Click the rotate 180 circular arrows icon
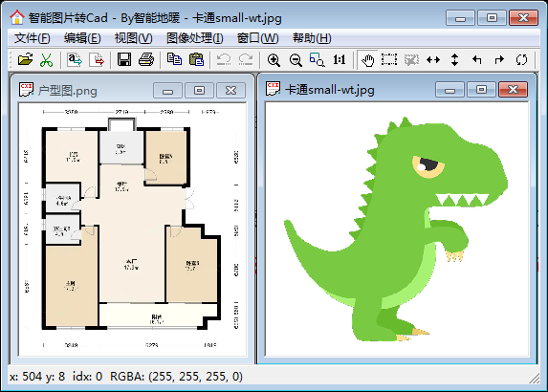This screenshot has width=548, height=392. coord(521,59)
